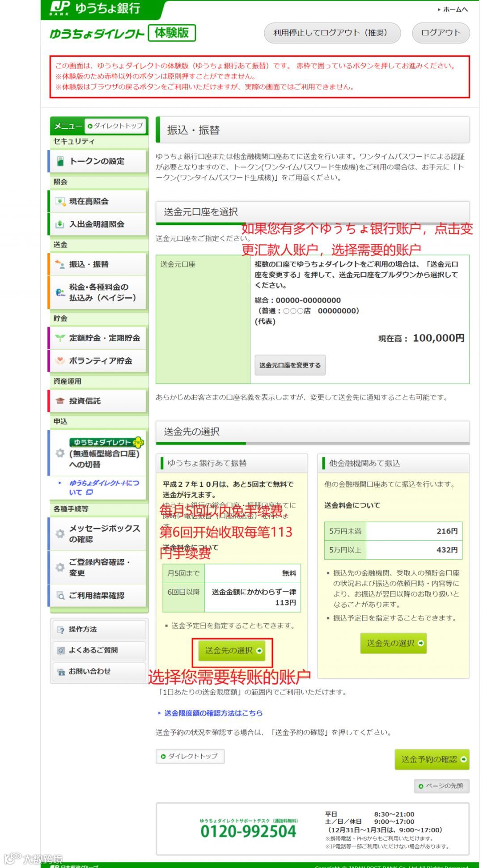Click 送金先の選択 under 他金融機関あて振込
The width and height of the screenshot is (483, 868).
tap(394, 643)
